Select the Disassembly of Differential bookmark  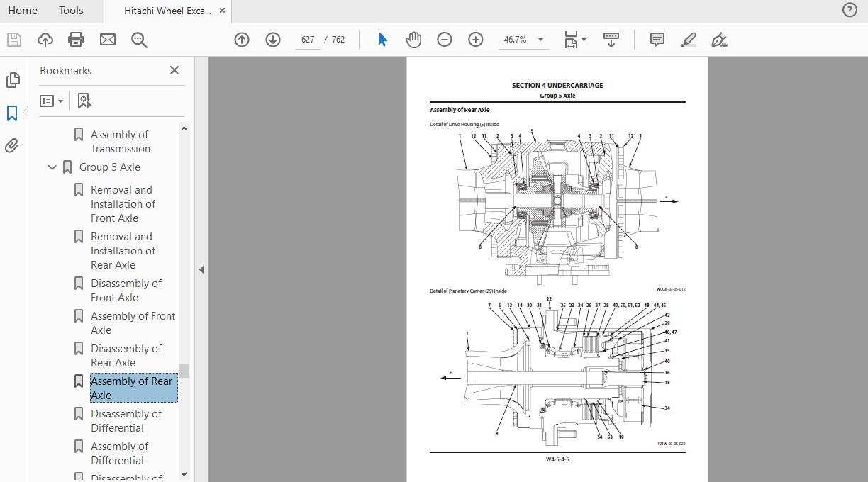tap(128, 420)
